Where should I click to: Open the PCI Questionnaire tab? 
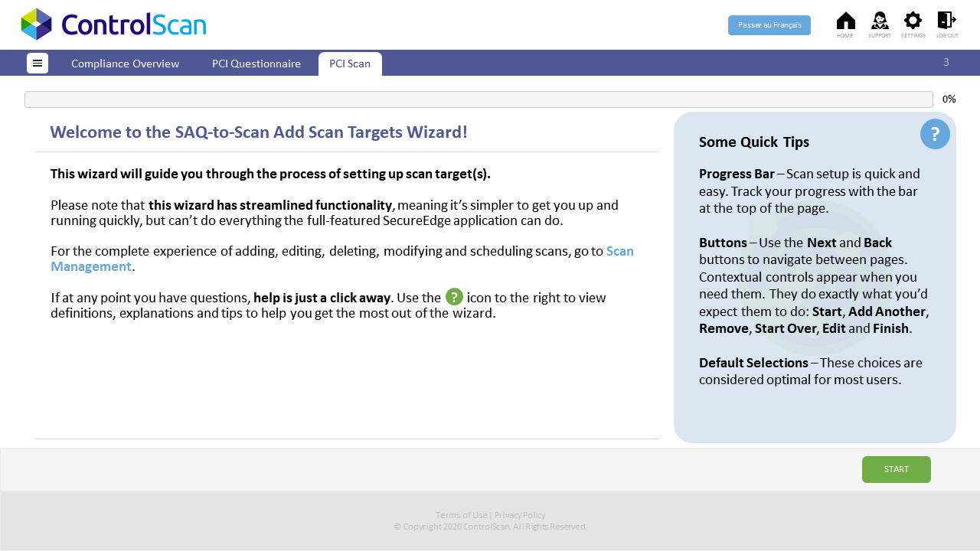click(x=256, y=64)
